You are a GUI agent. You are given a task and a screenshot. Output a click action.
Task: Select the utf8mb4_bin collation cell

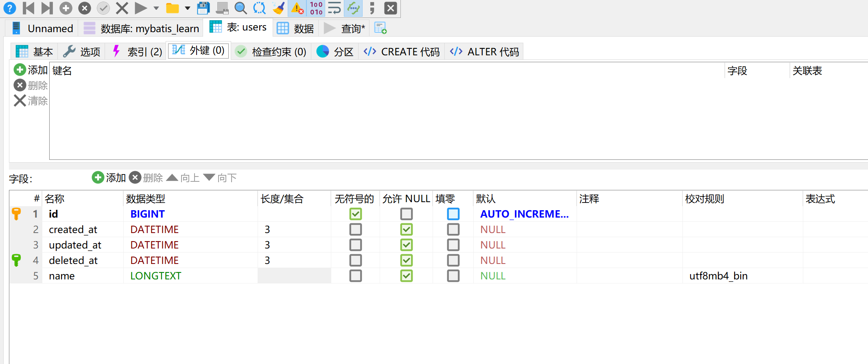tap(718, 276)
